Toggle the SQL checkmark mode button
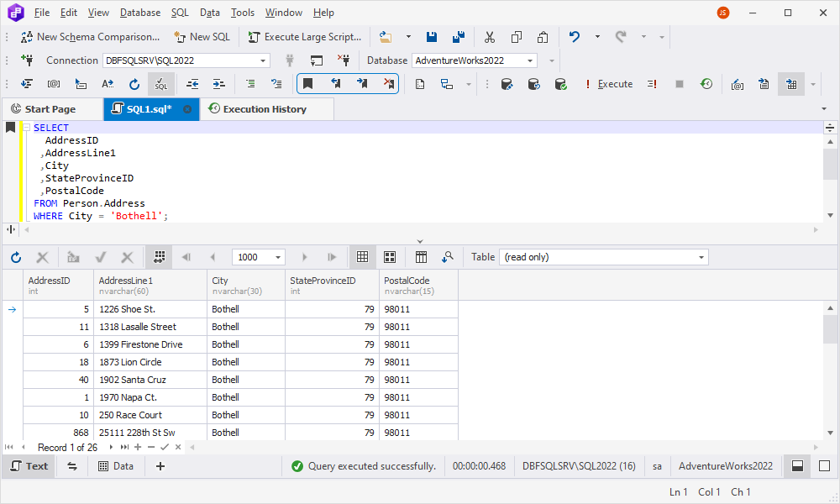840x504 pixels. pyautogui.click(x=160, y=84)
